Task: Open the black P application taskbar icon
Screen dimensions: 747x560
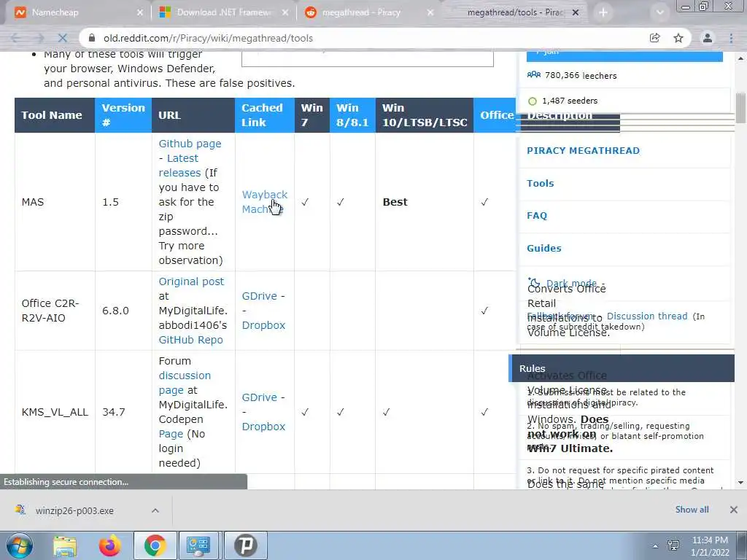Action: 245,545
